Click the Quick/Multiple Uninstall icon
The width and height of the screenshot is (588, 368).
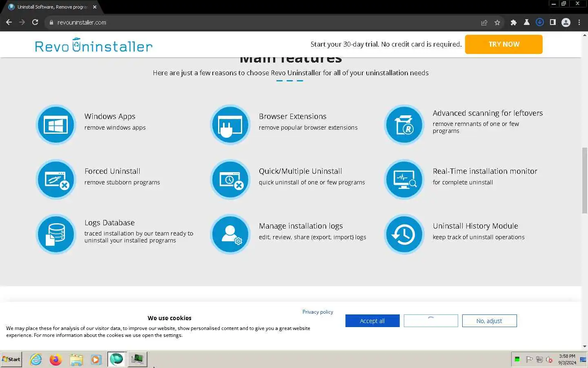(x=230, y=180)
